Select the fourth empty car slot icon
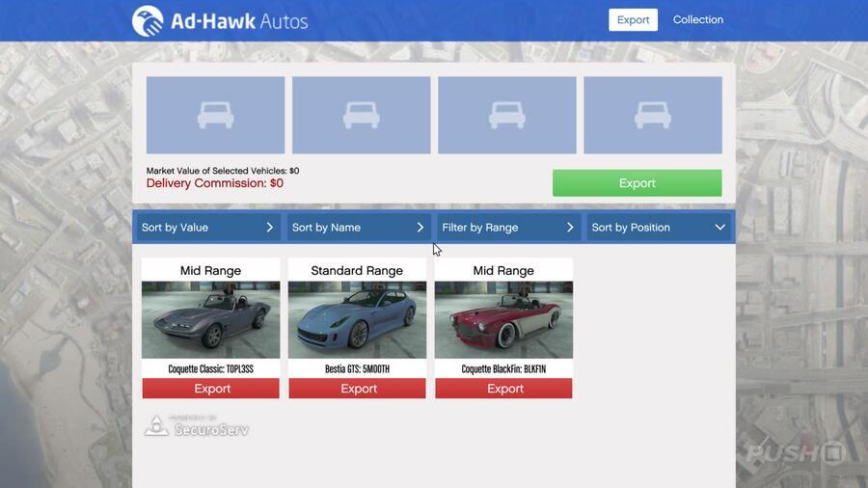This screenshot has height=488, width=868. pos(652,116)
